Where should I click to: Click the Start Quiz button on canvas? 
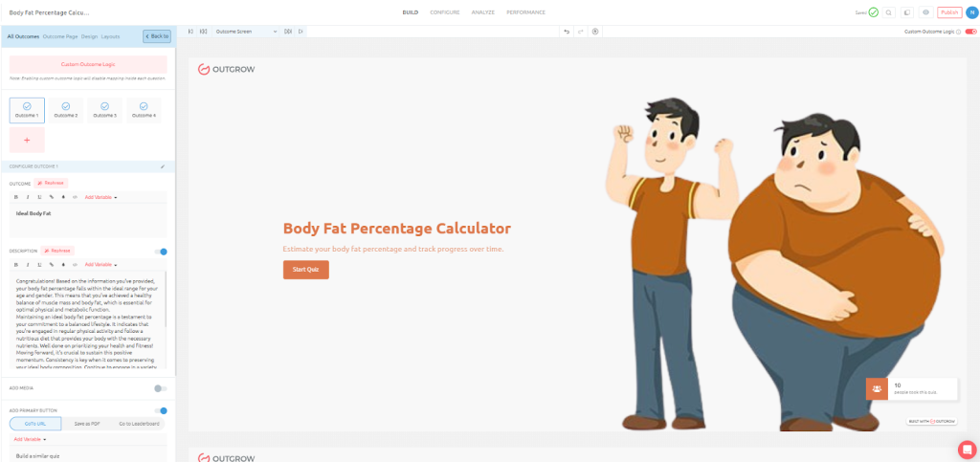point(305,270)
